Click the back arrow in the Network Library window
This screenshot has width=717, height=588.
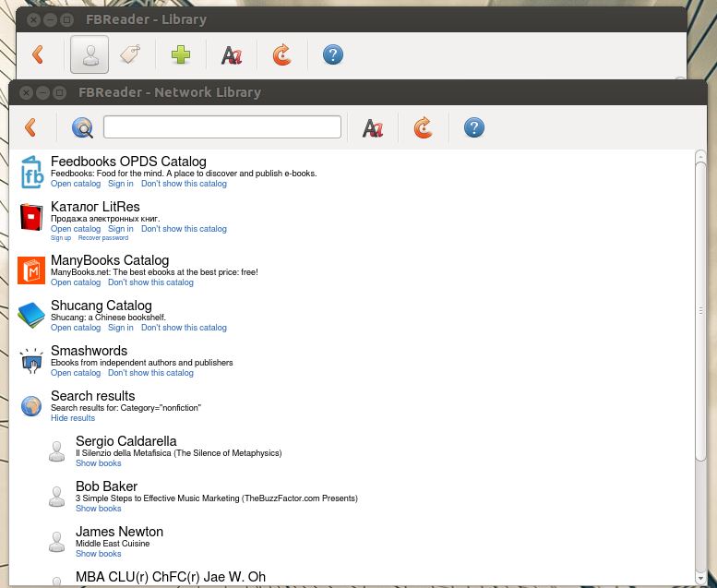[x=30, y=127]
